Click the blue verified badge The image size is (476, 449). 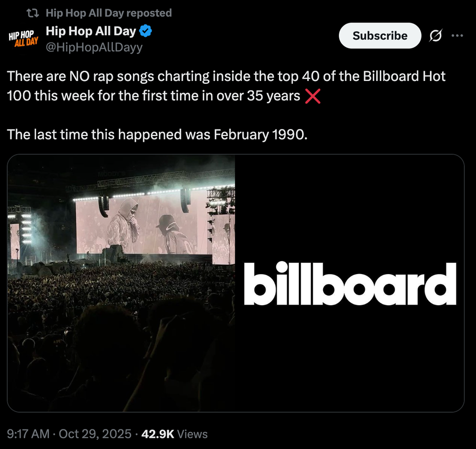(146, 32)
